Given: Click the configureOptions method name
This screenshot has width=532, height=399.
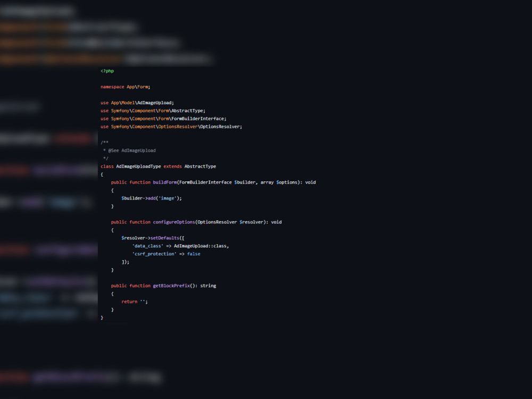Looking at the screenshot, I should point(174,222).
